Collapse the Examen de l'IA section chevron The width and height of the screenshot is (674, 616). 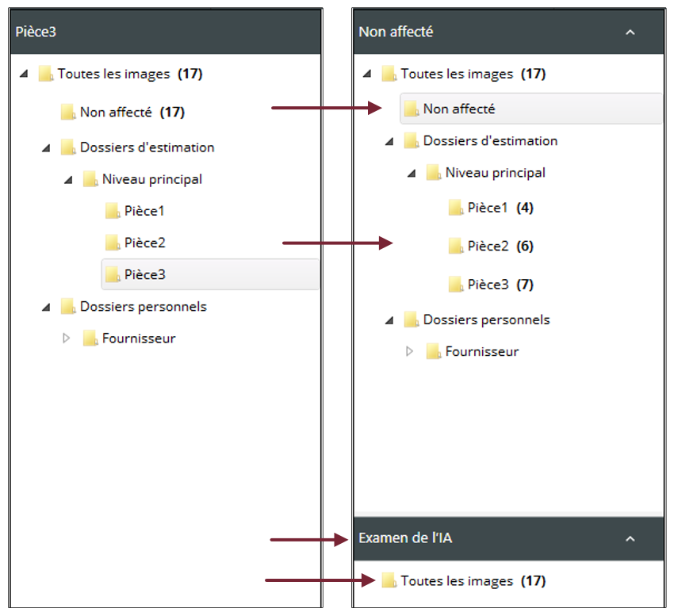tap(630, 538)
